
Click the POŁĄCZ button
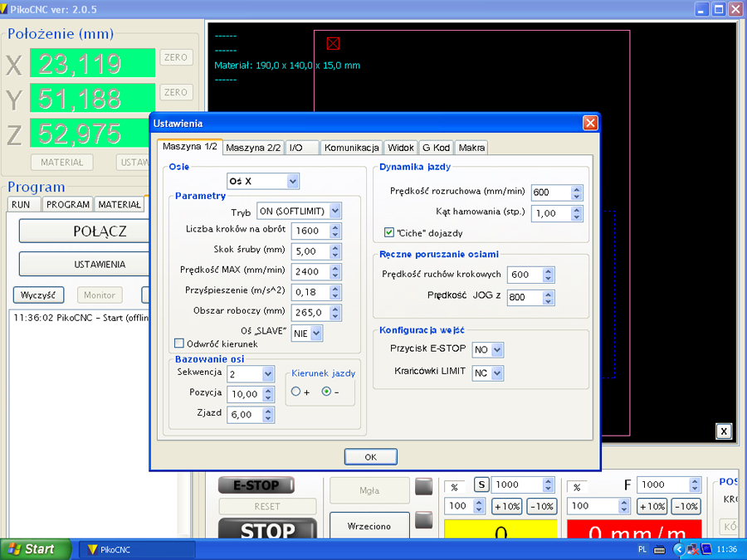pyautogui.click(x=85, y=231)
